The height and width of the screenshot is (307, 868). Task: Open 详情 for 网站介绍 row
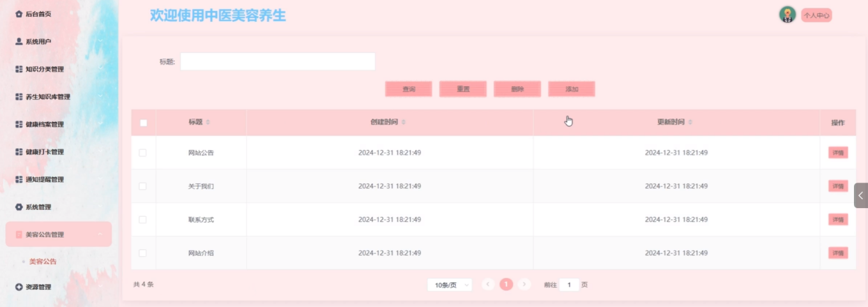(838, 253)
